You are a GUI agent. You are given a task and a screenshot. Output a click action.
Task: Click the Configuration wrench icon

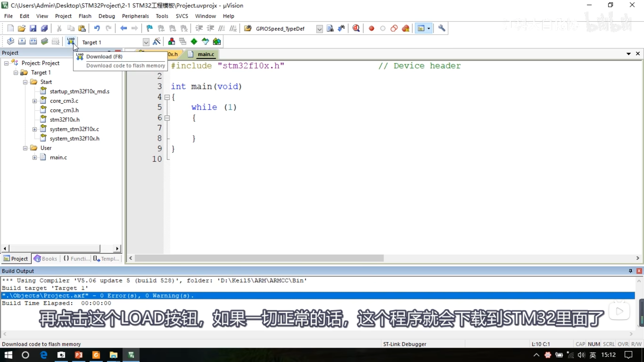pyautogui.click(x=442, y=28)
